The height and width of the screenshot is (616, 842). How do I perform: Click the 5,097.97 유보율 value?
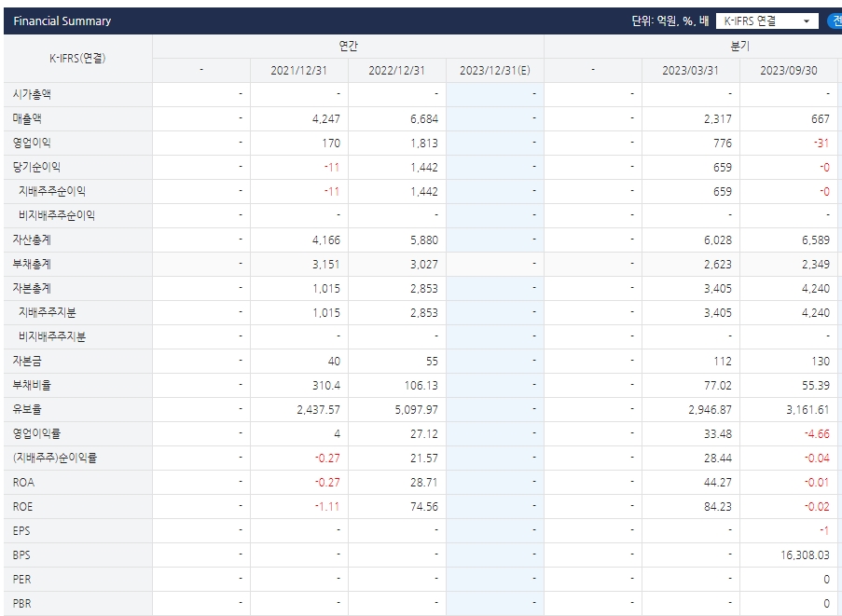pyautogui.click(x=417, y=409)
